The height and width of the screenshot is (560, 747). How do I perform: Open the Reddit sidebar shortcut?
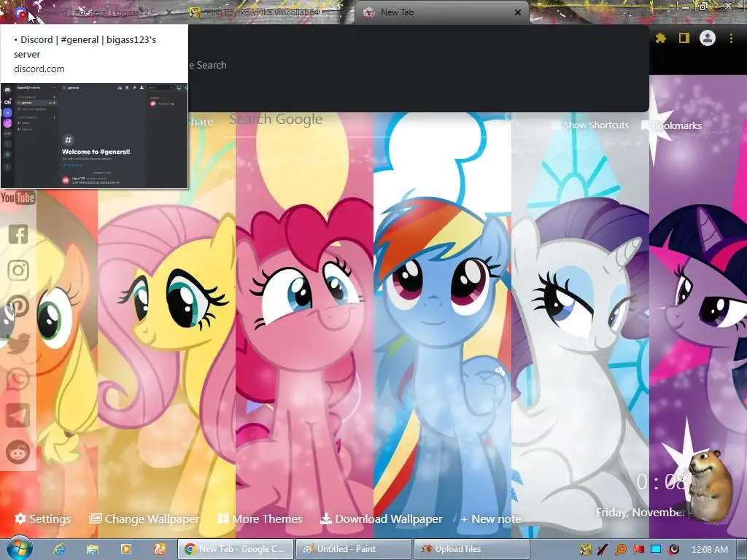[x=18, y=451]
